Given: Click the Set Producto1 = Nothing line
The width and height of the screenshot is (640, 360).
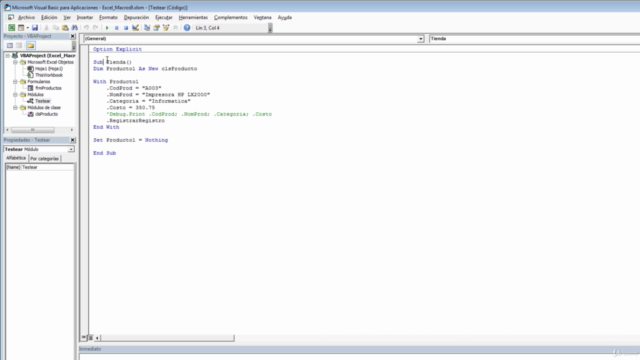Looking at the screenshot, I should (130, 140).
